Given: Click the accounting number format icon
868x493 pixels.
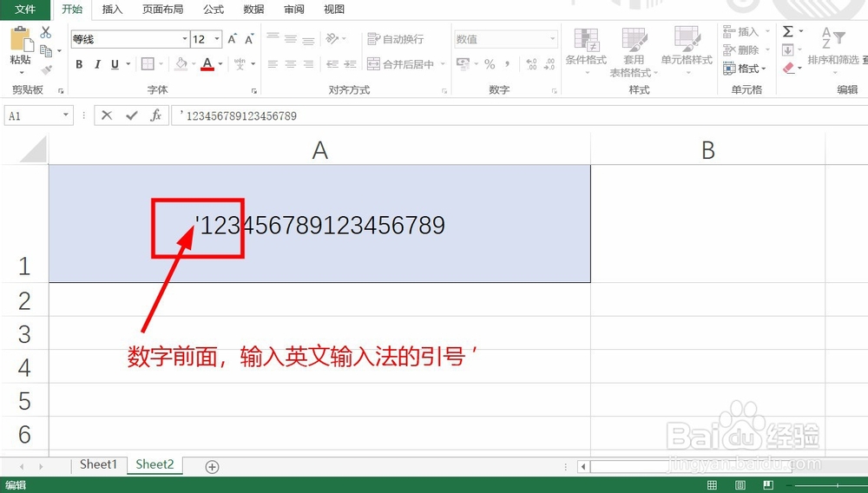Looking at the screenshot, I should tap(463, 63).
